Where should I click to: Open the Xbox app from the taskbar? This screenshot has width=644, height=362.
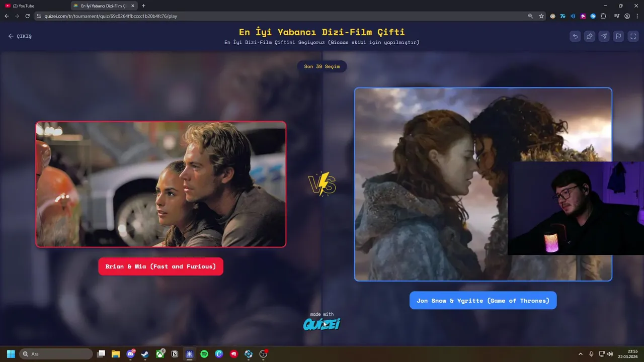tap(160, 354)
